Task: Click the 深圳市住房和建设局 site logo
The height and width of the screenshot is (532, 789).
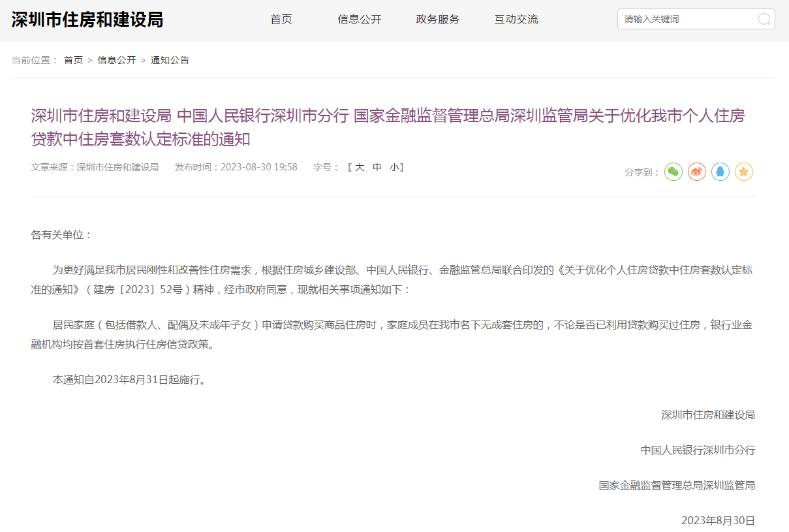Action: pos(87,20)
